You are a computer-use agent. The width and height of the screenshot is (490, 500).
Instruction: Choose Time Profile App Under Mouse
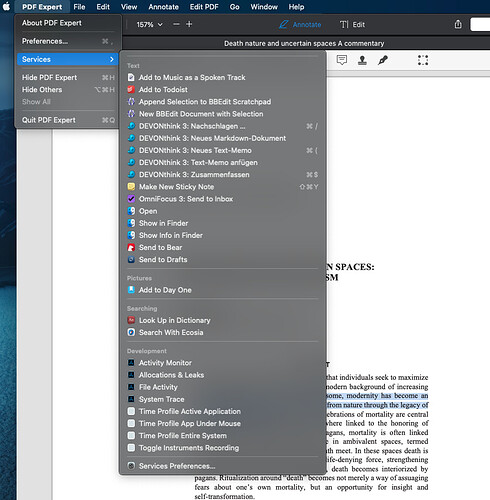coord(223,424)
